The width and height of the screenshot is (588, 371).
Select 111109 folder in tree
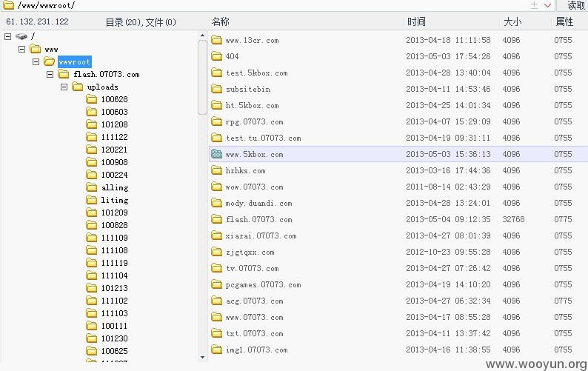[x=114, y=238]
